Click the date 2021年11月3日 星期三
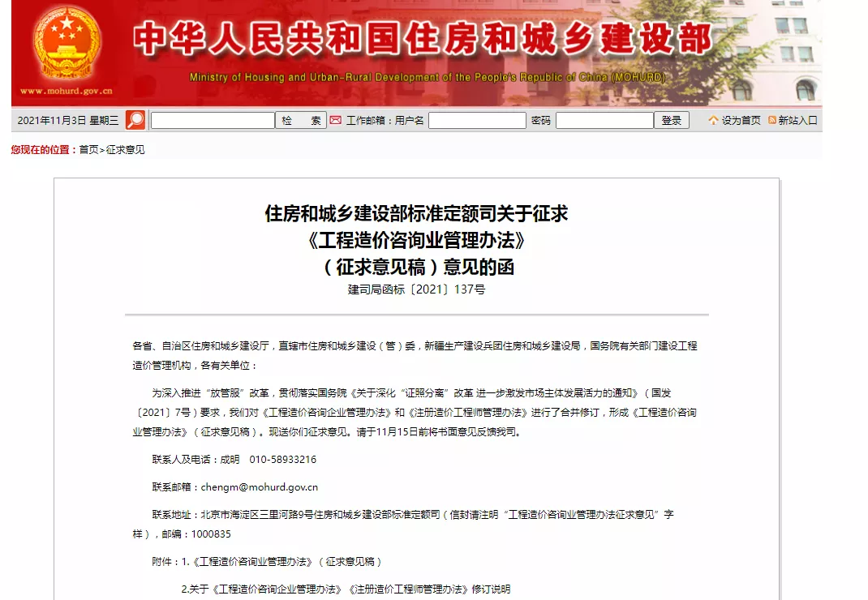Image resolution: width=868 pixels, height=600 pixels. click(x=68, y=121)
